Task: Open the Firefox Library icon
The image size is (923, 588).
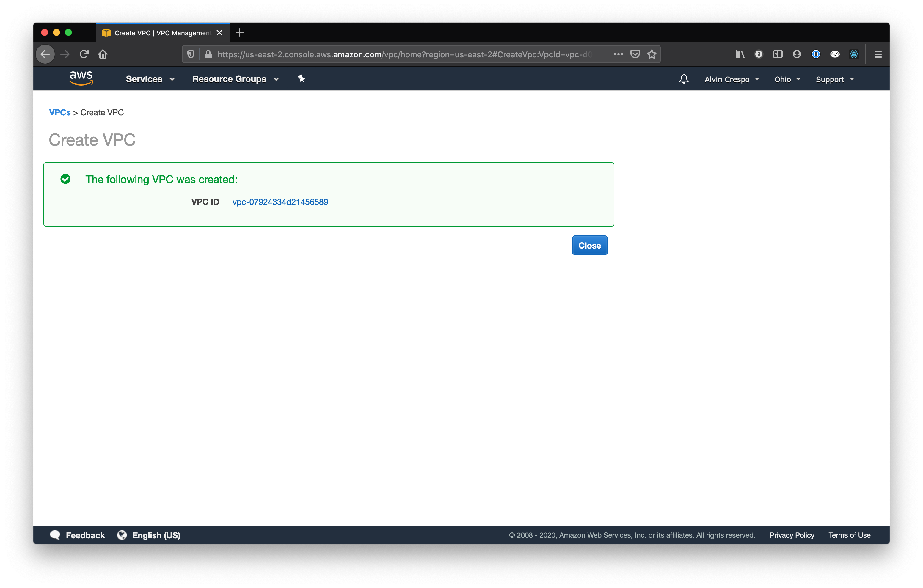Action: click(x=740, y=54)
